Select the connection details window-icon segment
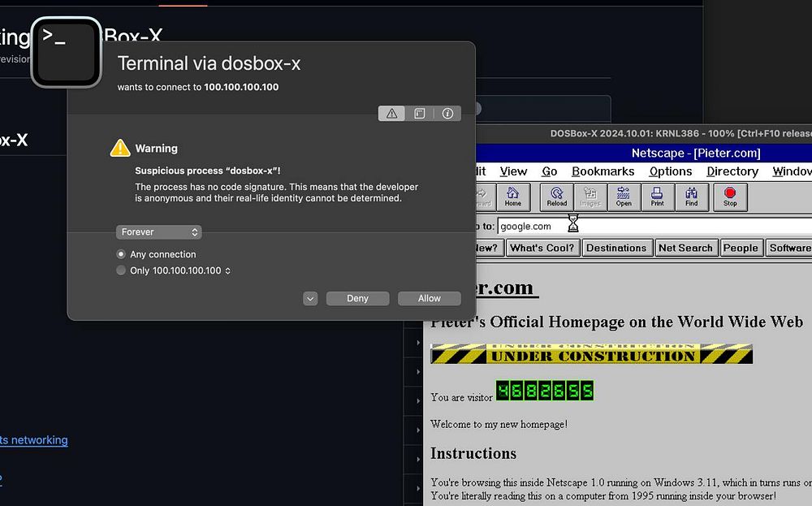Image resolution: width=812 pixels, height=506 pixels. (x=420, y=114)
